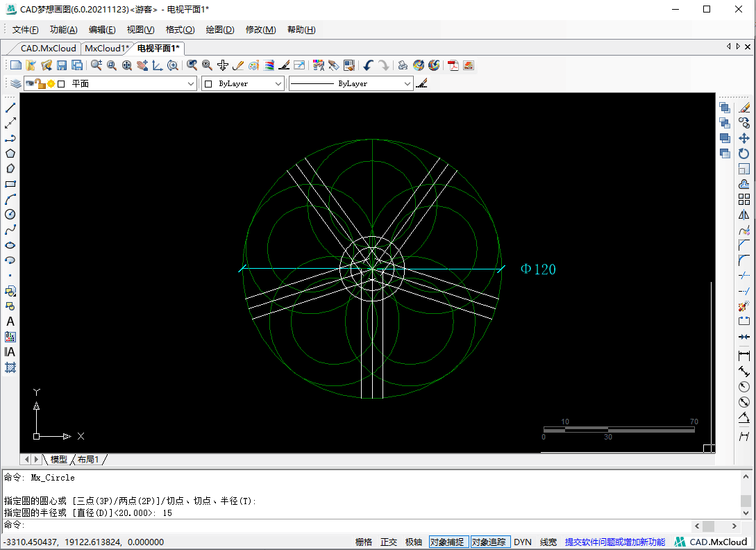The height and width of the screenshot is (550, 756).
Task: Click 提交软件问题或增加新功能 link
Action: [x=615, y=542]
